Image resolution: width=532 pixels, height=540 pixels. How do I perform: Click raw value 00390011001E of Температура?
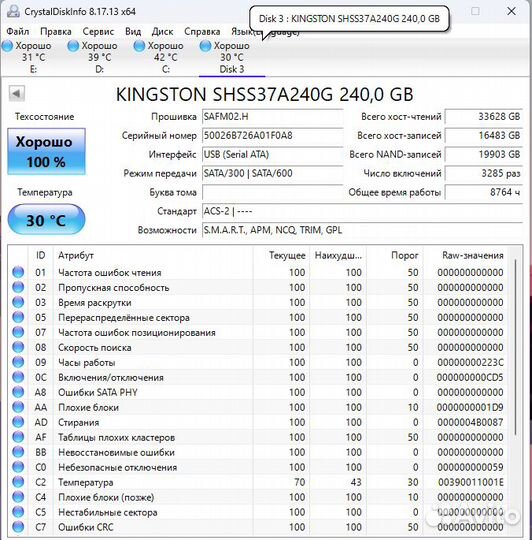(x=470, y=482)
